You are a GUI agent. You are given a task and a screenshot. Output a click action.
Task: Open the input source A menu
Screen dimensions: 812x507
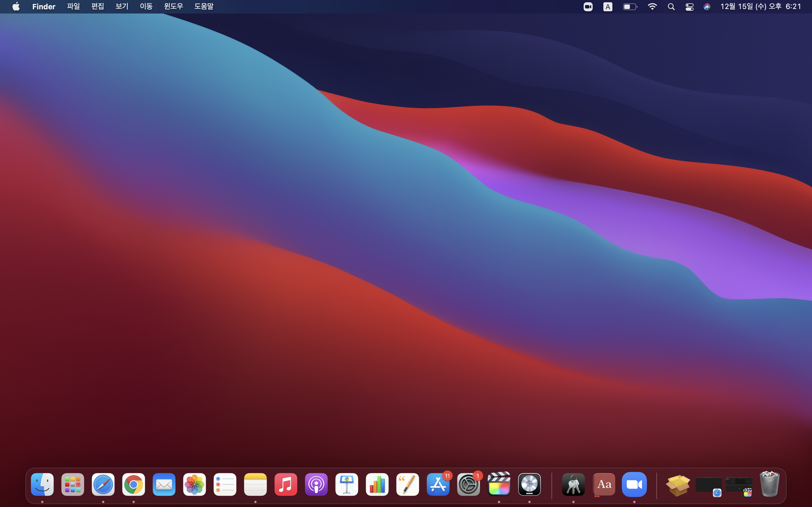click(x=608, y=7)
